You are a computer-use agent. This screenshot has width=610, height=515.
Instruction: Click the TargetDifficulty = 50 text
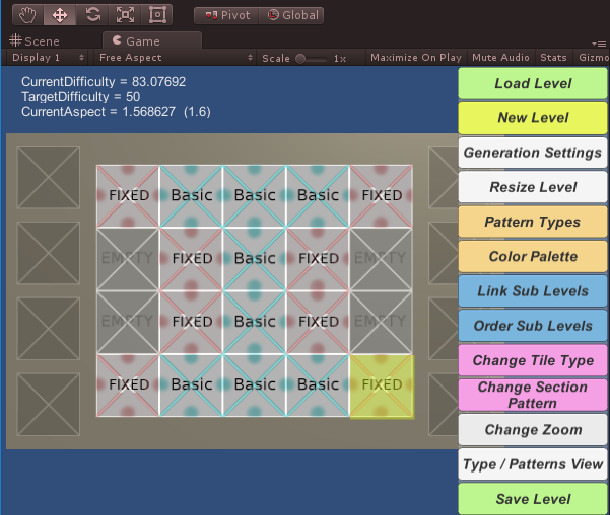81,96
